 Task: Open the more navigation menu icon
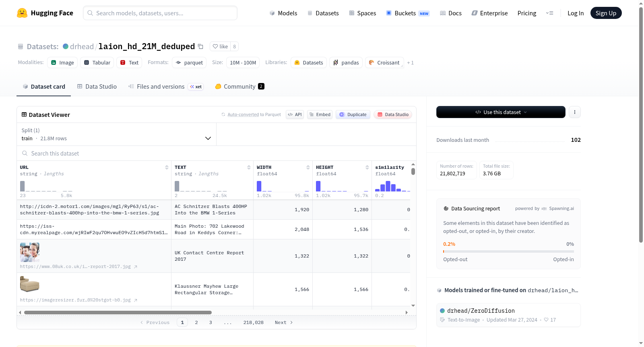point(549,13)
